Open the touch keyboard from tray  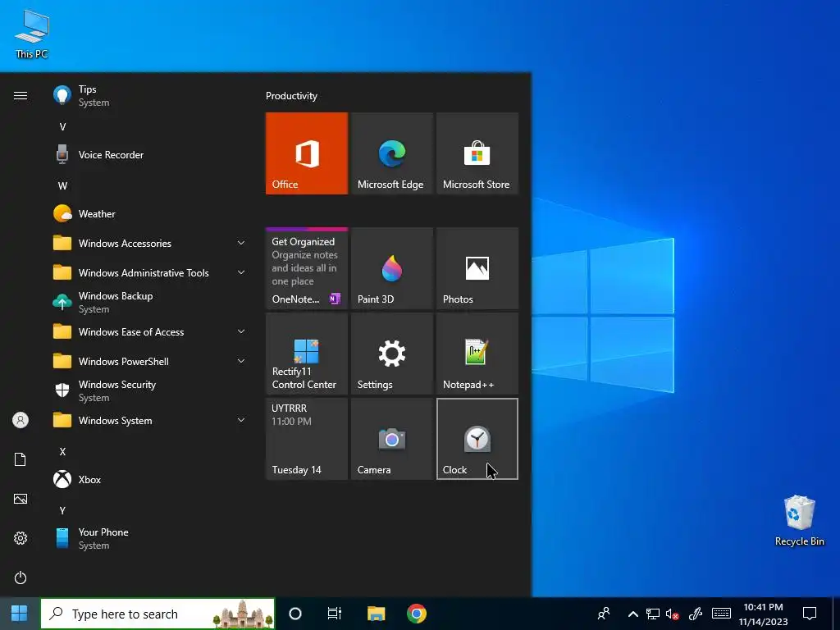tap(721, 614)
